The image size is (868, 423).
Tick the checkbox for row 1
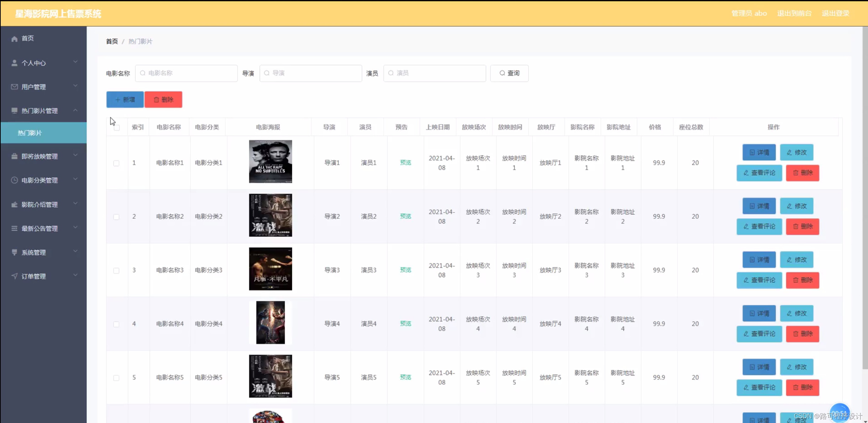click(x=116, y=163)
